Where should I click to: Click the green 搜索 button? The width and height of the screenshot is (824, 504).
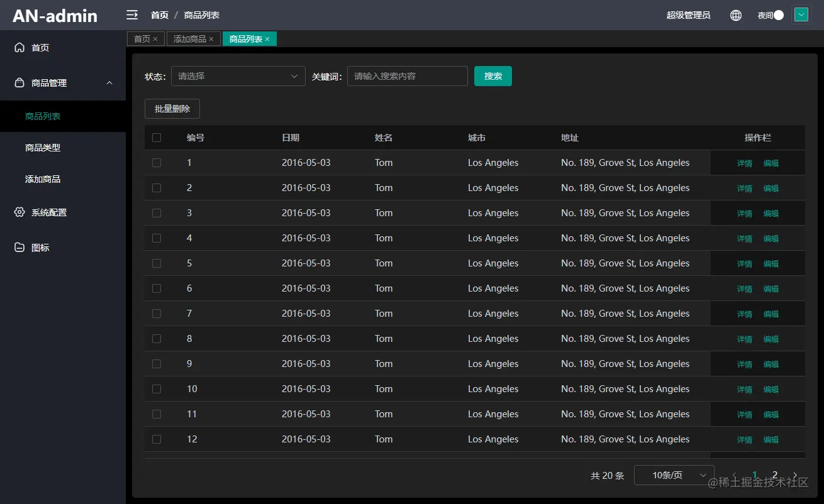coord(493,76)
